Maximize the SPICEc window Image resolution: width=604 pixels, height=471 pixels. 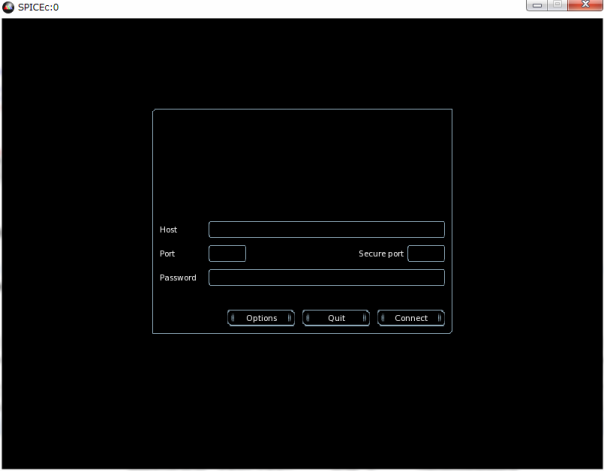[558, 6]
